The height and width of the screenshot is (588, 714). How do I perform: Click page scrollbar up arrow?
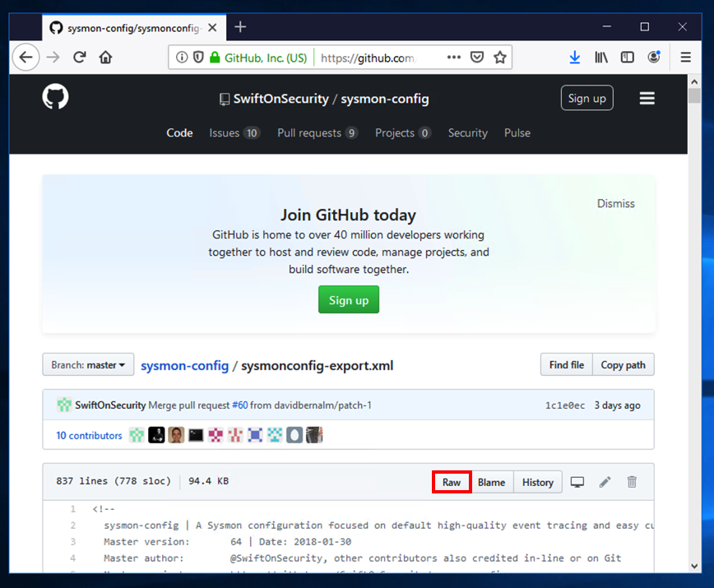694,82
